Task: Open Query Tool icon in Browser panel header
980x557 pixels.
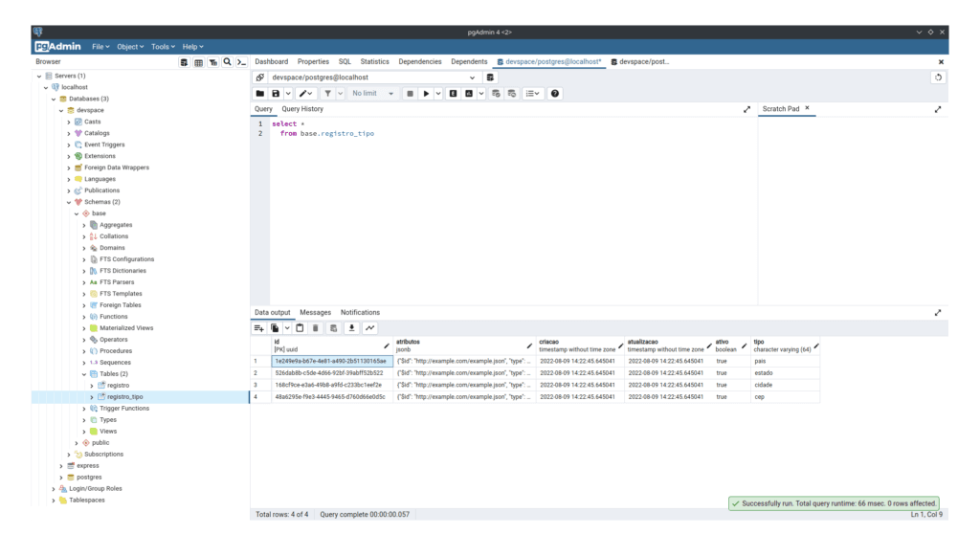Action: 184,62
